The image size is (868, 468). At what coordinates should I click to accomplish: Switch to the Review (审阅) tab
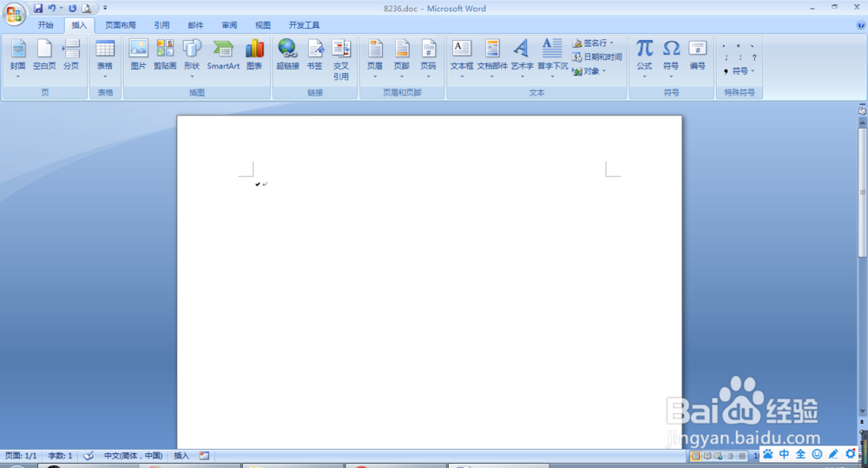click(229, 25)
